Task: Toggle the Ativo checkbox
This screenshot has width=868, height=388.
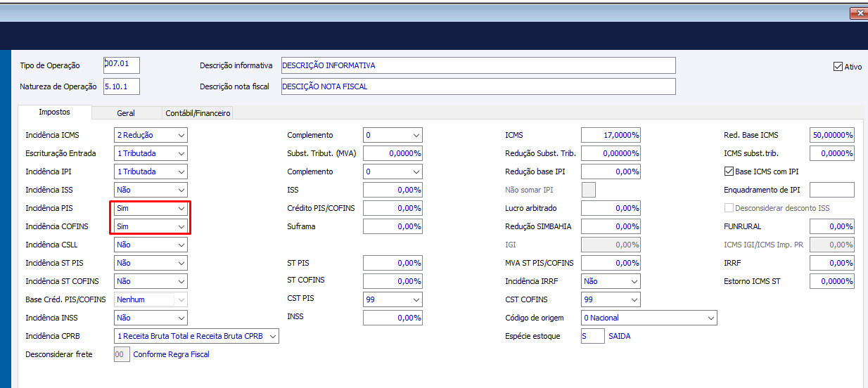Action: tap(838, 67)
